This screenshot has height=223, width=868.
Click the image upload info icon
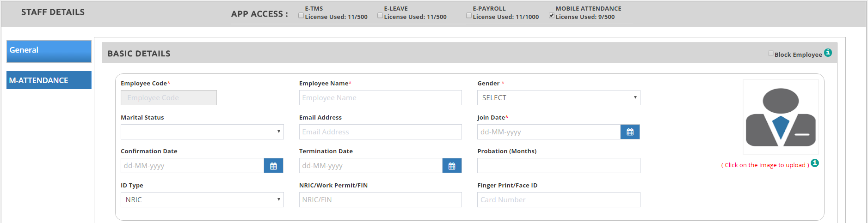[815, 163]
